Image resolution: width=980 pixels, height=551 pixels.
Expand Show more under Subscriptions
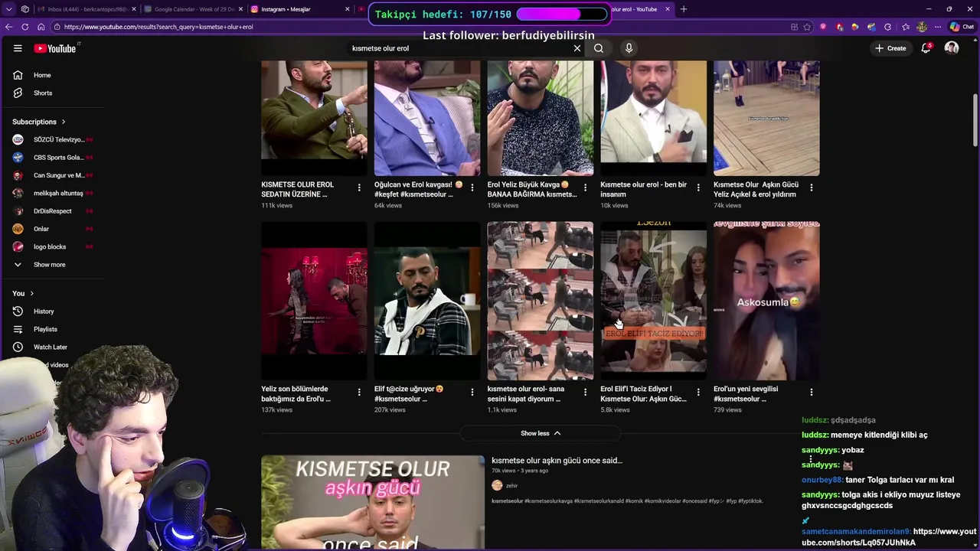(40, 265)
